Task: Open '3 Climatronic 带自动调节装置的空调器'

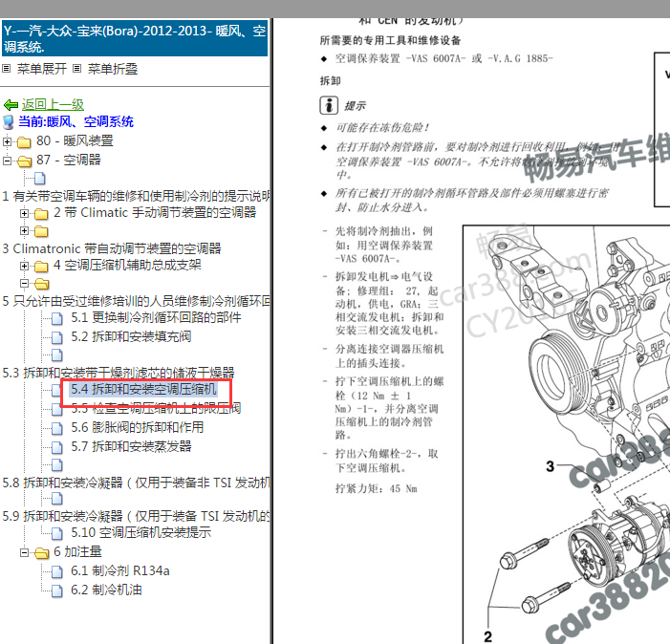Action: click(x=112, y=248)
